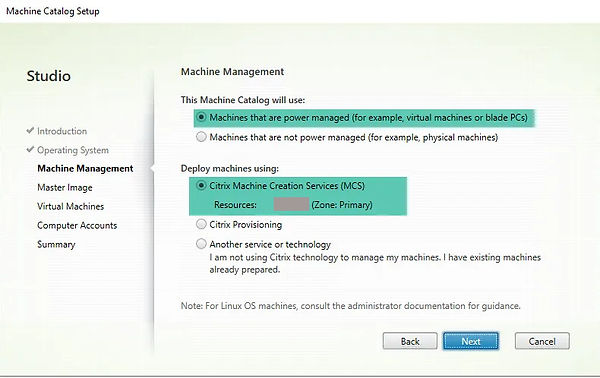This screenshot has width=600, height=378.
Task: Click the checkmark icon beside Operating System
Action: point(30,149)
